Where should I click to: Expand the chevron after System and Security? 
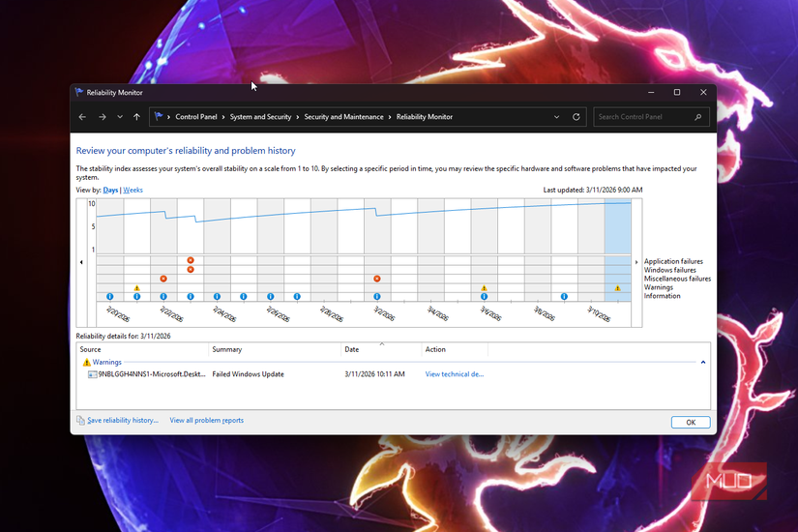point(297,117)
